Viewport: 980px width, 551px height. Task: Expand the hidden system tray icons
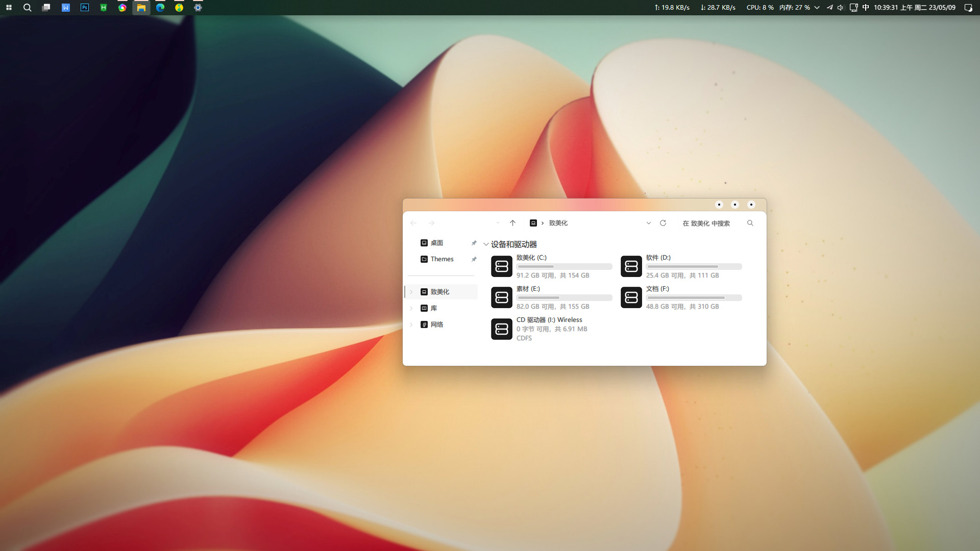(x=817, y=8)
